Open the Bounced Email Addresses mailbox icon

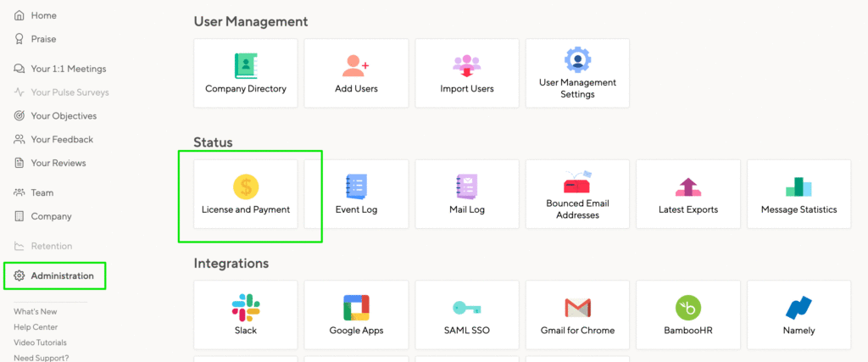(577, 182)
